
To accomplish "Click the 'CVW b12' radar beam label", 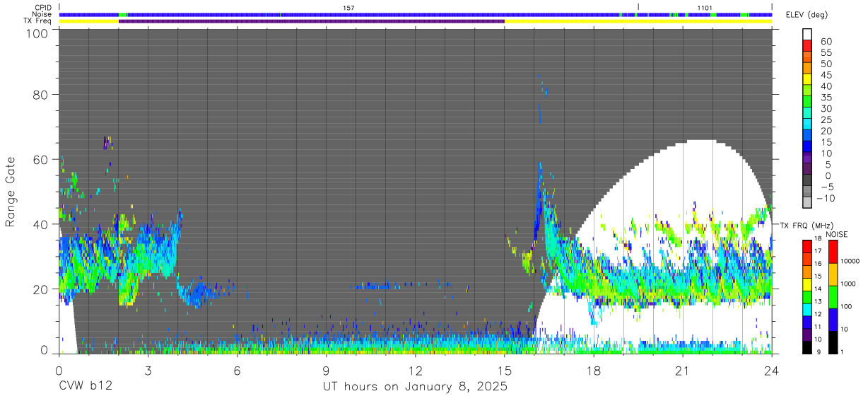I will point(86,387).
